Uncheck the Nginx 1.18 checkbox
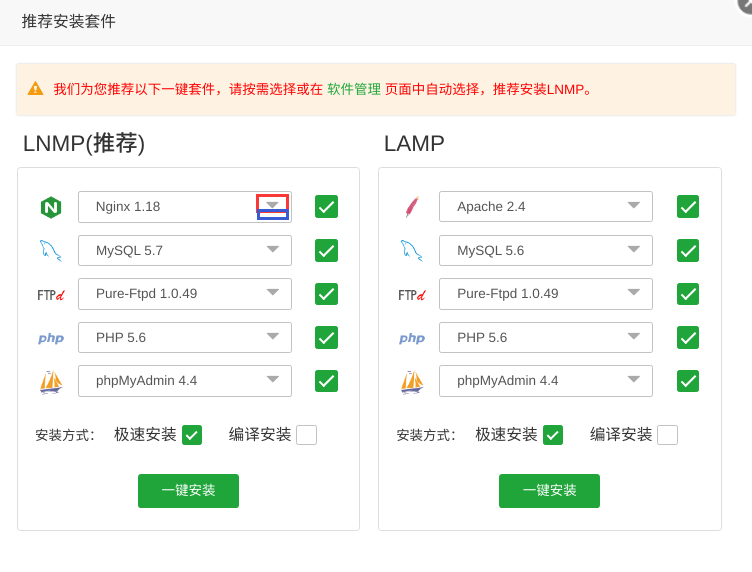The image size is (752, 572). [326, 207]
